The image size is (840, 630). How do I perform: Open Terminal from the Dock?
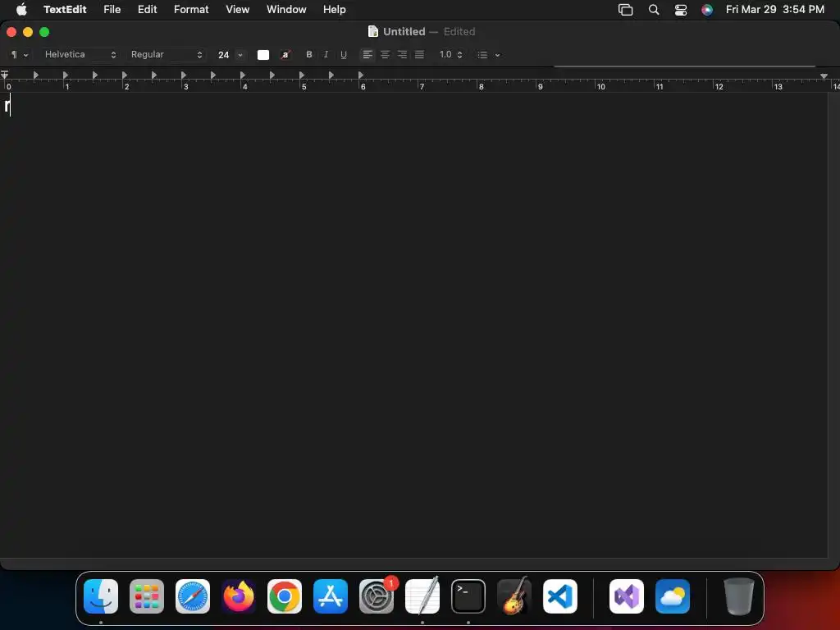468,596
